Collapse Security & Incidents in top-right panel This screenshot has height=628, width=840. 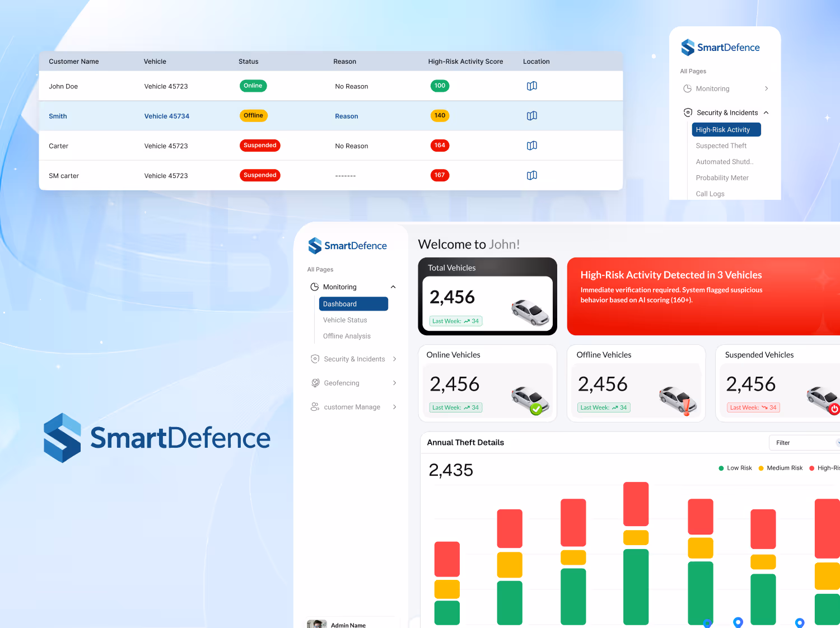[x=766, y=113]
